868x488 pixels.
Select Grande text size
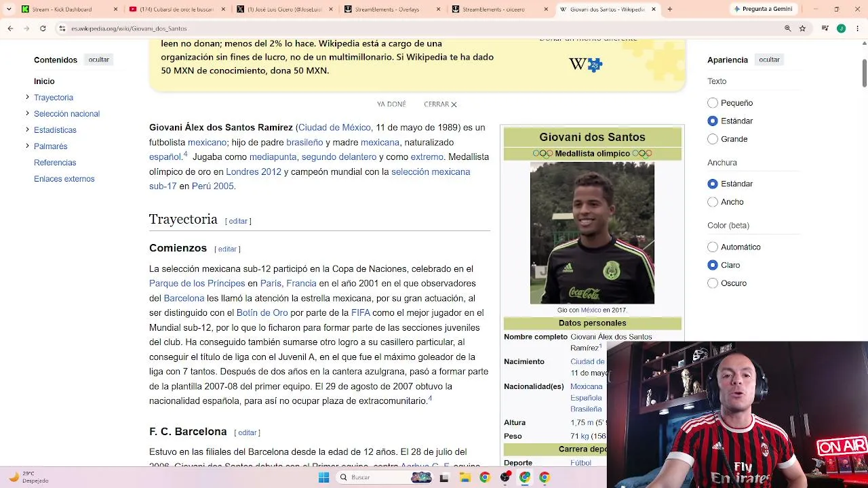pyautogui.click(x=713, y=139)
